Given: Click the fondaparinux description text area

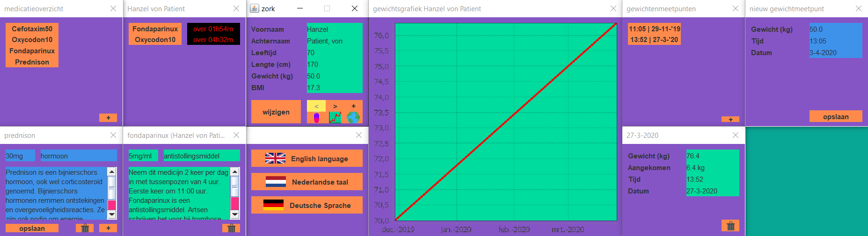Looking at the screenshot, I should pyautogui.click(x=179, y=193).
